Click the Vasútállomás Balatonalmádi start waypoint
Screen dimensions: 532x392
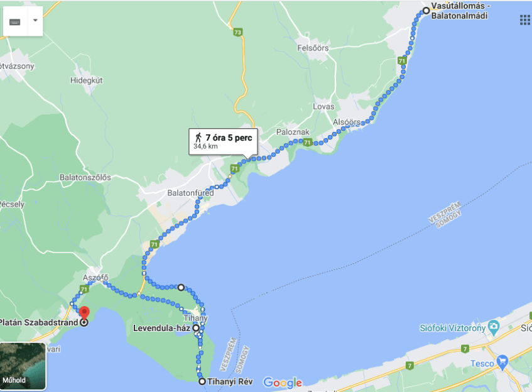point(426,11)
